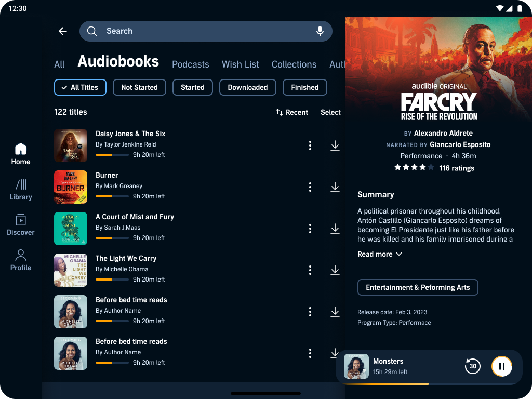This screenshot has height=399, width=532.
Task: Open narrator Giancarlo Esposito
Action: coord(460,144)
